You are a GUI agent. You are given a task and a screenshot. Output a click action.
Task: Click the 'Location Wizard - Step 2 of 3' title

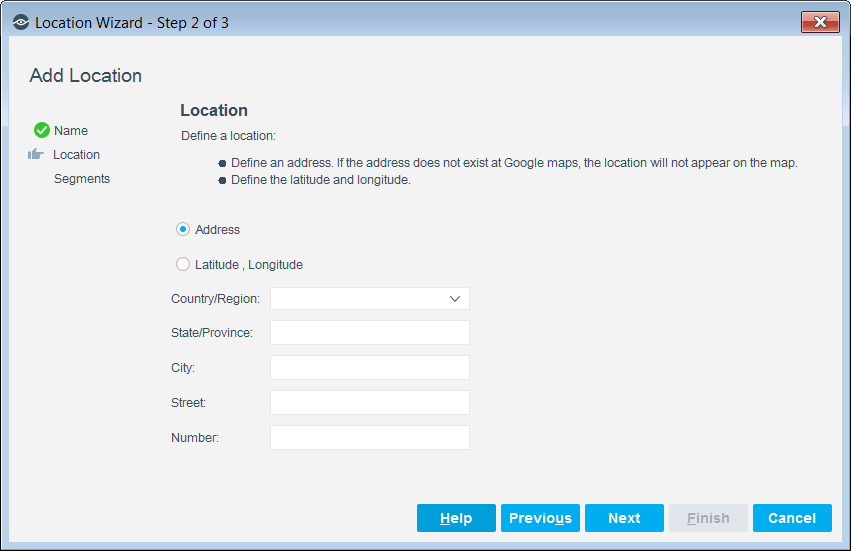[132, 23]
